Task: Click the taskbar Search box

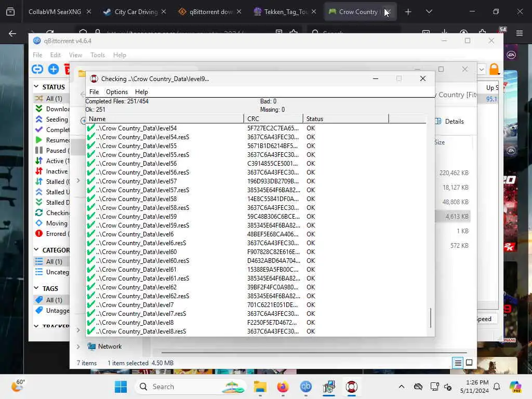Action: tap(190, 387)
